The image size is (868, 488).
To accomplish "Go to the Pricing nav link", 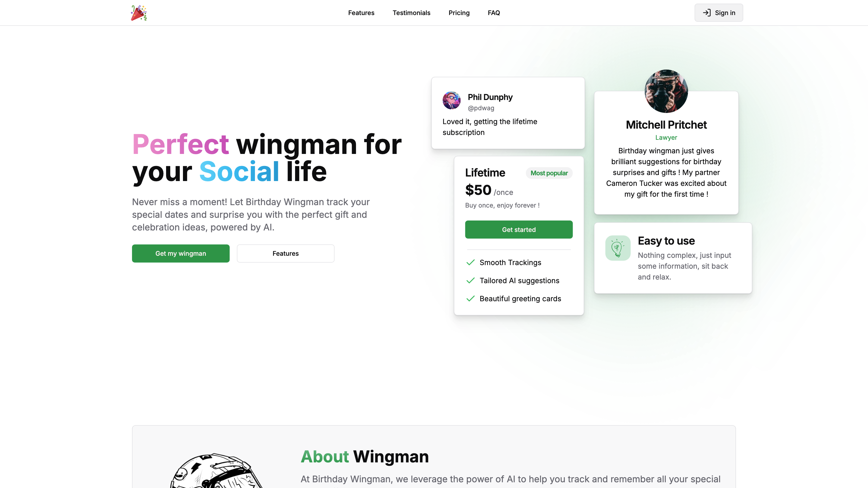I will [459, 13].
